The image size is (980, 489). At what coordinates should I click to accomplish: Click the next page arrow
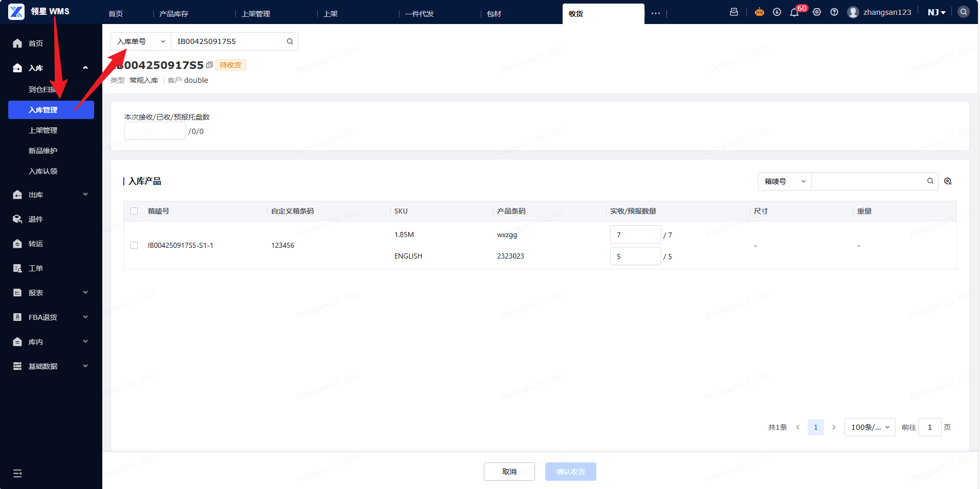[834, 427]
